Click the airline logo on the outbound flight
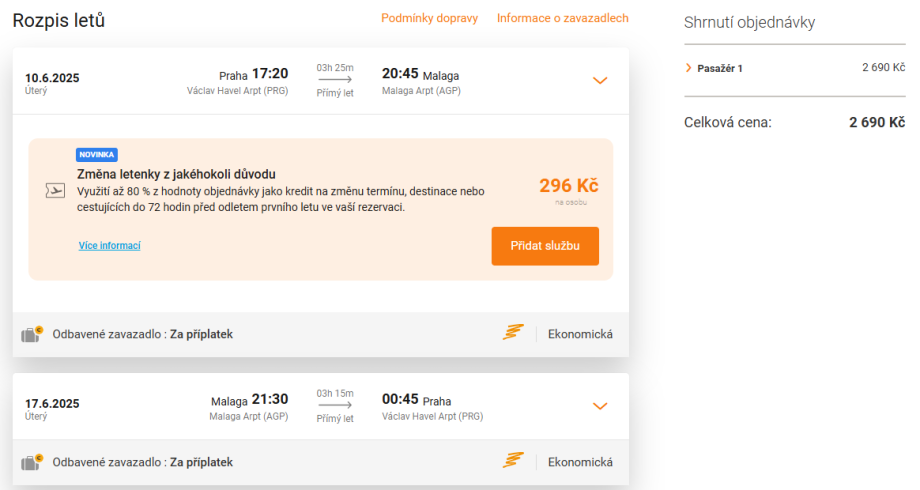 click(x=513, y=333)
